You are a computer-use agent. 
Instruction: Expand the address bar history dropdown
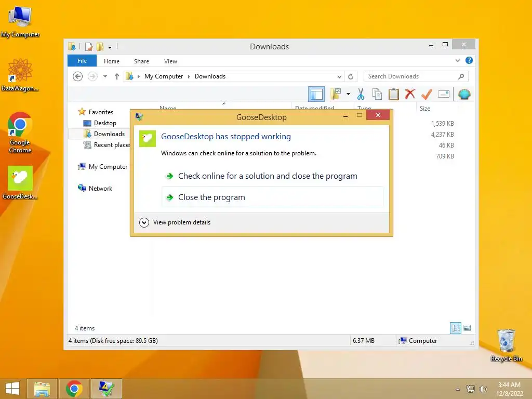[339, 77]
